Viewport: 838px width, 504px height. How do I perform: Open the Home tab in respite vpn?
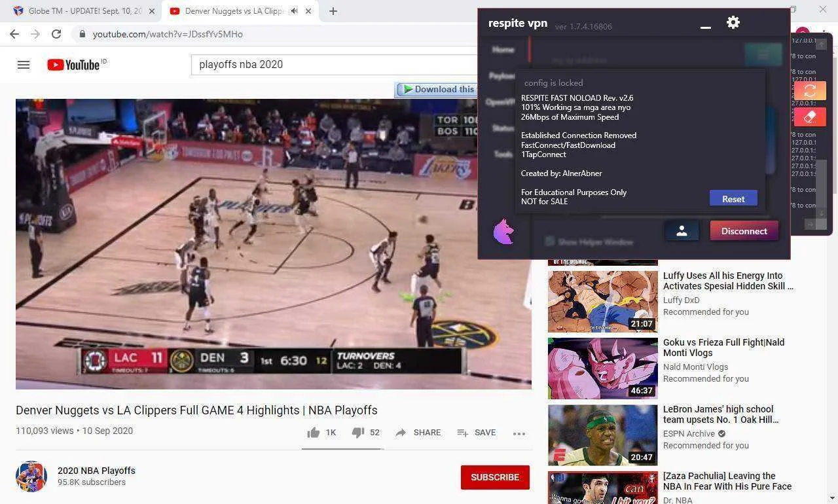(x=503, y=50)
